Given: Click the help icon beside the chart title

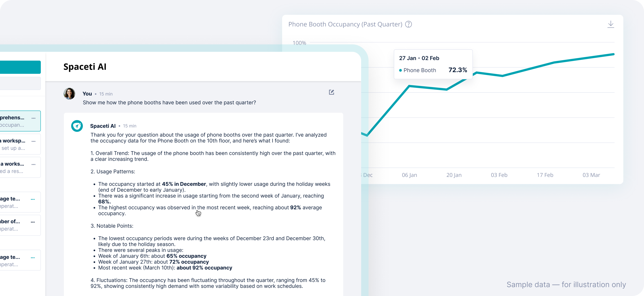Looking at the screenshot, I should click(x=408, y=24).
